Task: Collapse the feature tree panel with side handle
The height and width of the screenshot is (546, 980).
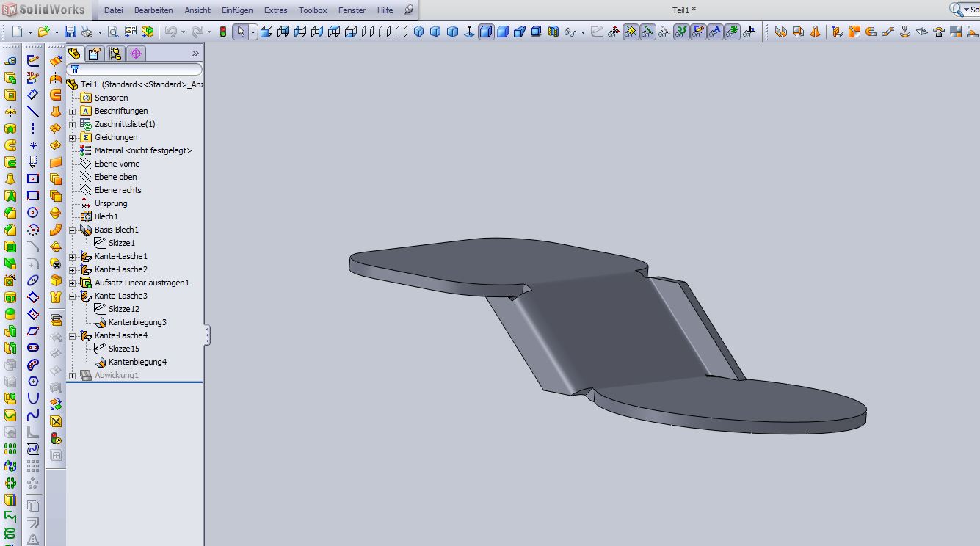Action: 207,335
